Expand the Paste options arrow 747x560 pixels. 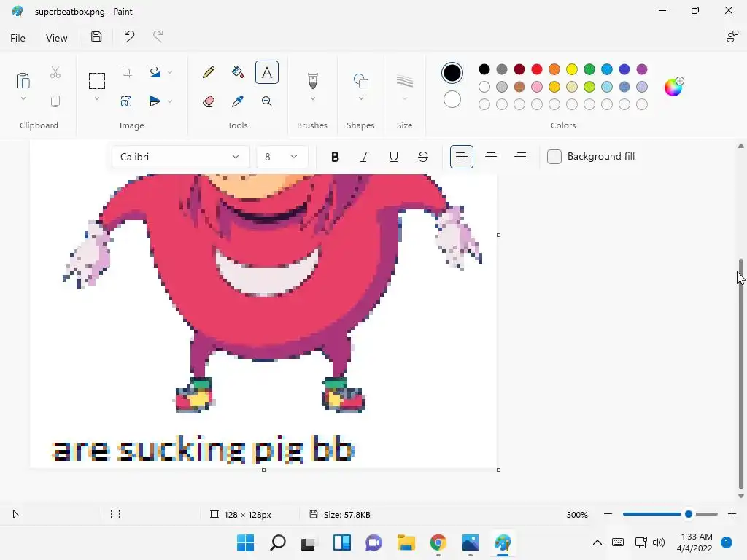tap(23, 99)
